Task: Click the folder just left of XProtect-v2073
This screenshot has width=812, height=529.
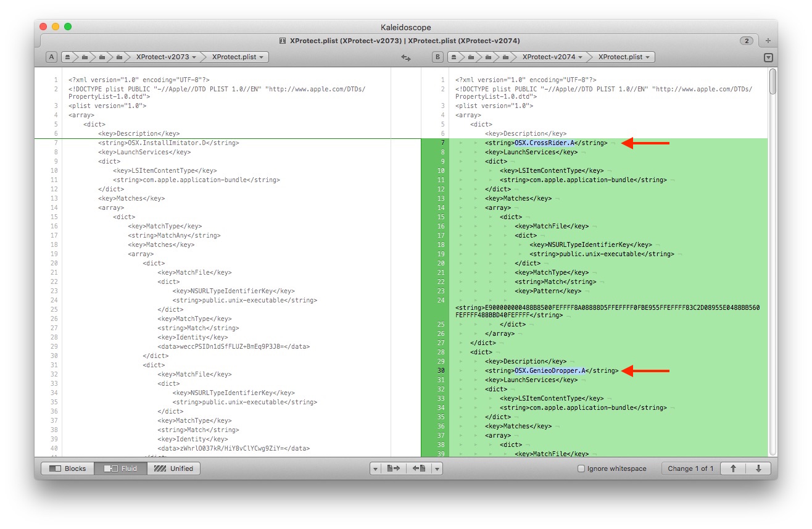Action: pos(119,57)
